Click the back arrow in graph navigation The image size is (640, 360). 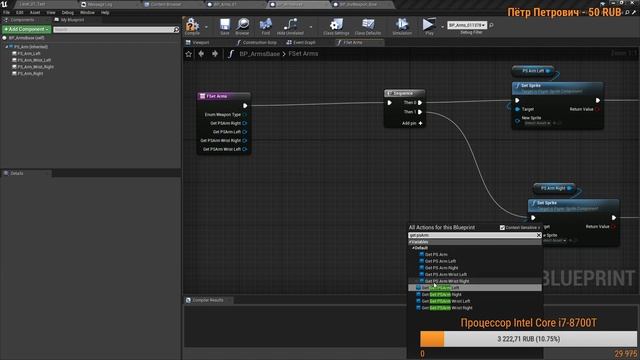click(201, 54)
